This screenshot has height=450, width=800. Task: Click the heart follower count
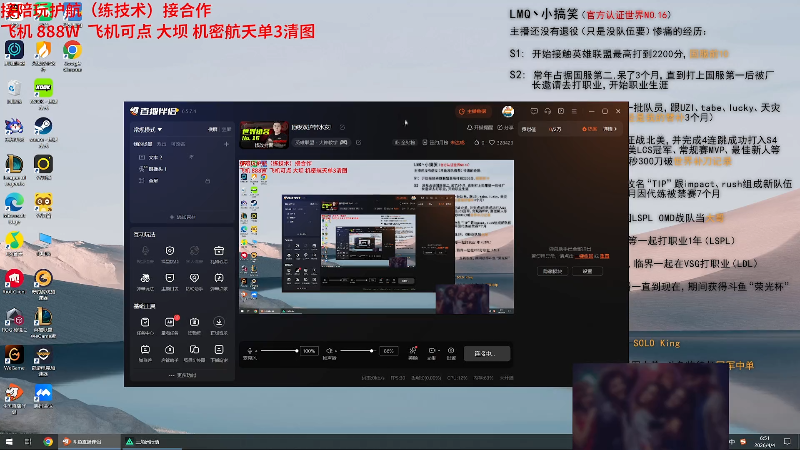pyautogui.click(x=501, y=143)
